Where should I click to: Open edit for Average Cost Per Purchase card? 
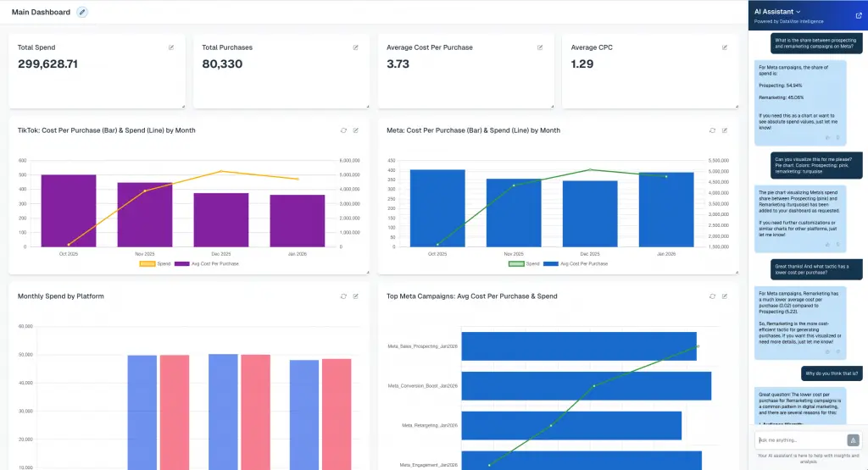[x=540, y=47]
